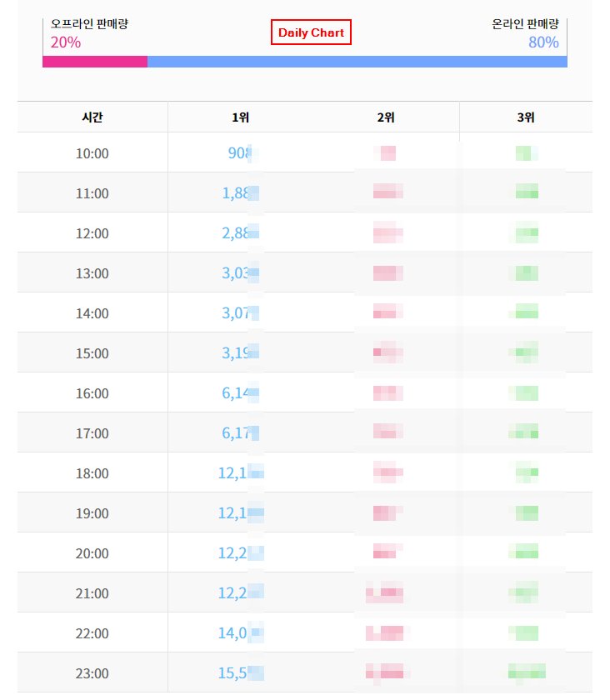Viewport: 610px width, 700px height.
Task: Click the 1위 value at 13:00
Action: [x=240, y=272]
